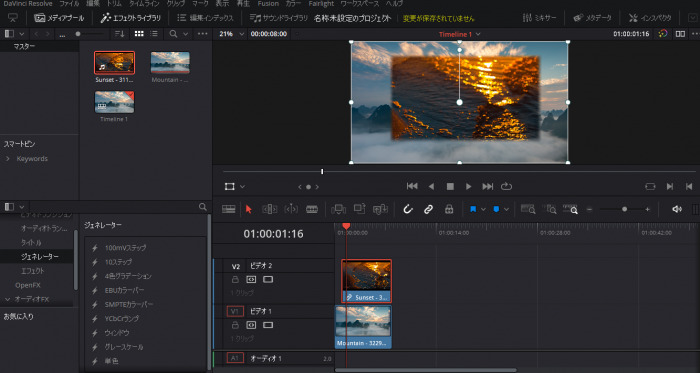Screen dimensions: 700x373
Task: Select the Mountain clip on ビデオ 1 track
Action: coord(363,327)
